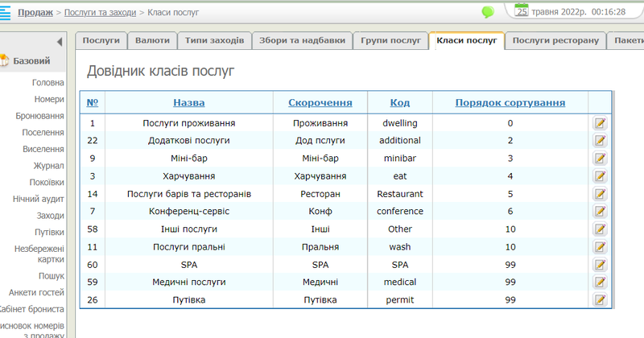This screenshot has height=338, width=644.
Task: Sort by Порядок сортування header
Action: (510, 102)
